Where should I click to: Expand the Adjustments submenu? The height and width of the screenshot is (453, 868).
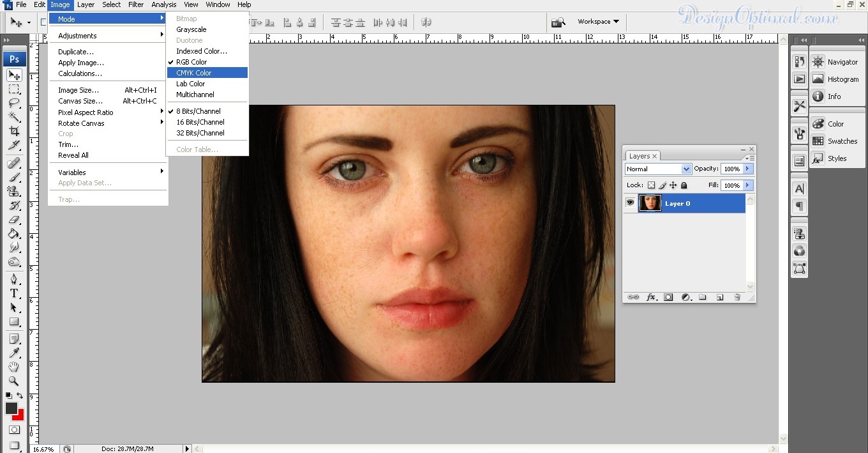(108, 36)
